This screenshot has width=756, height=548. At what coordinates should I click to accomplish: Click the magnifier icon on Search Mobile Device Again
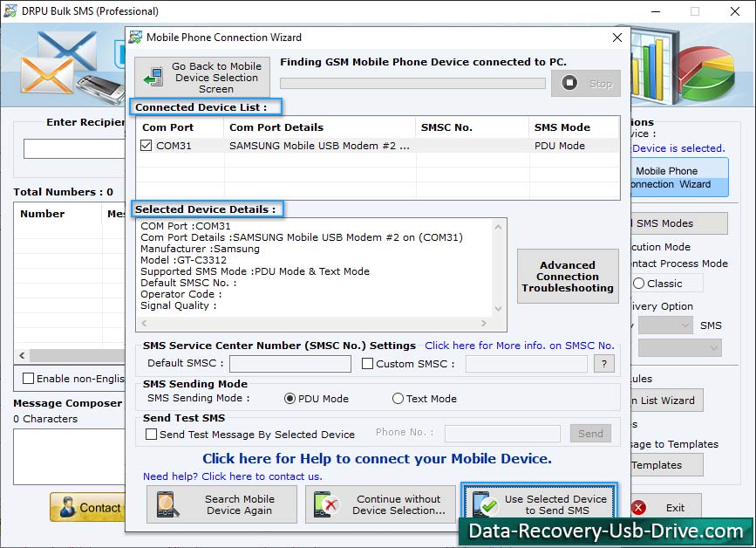pos(167,504)
